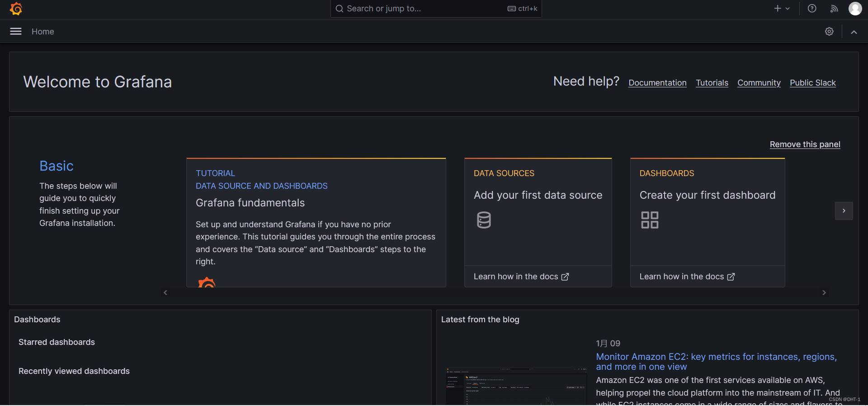The image size is (868, 406).
Task: Open the Community link
Action: [x=759, y=83]
